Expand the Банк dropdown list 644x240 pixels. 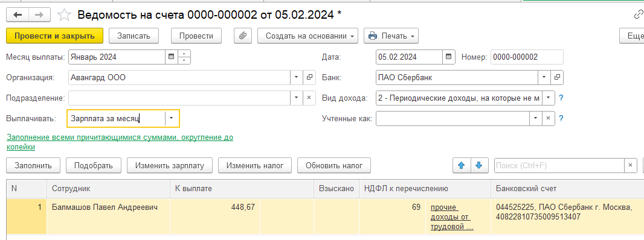[544, 77]
